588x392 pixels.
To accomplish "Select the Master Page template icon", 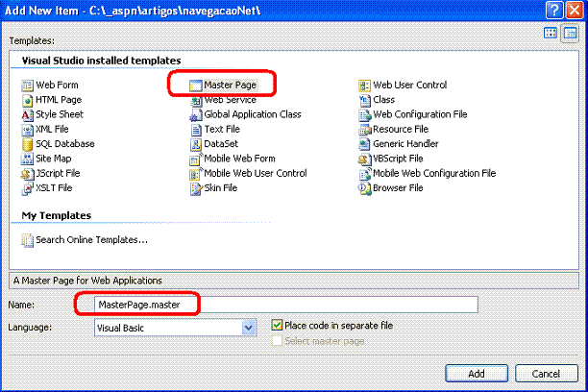I will pos(196,86).
